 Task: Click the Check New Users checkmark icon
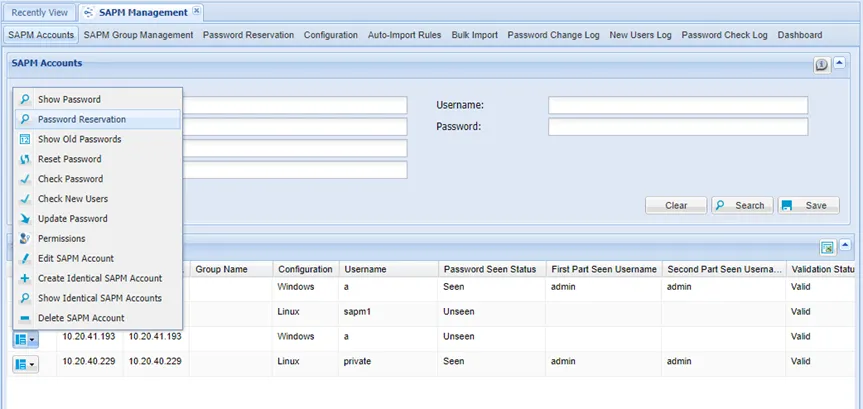tap(25, 199)
